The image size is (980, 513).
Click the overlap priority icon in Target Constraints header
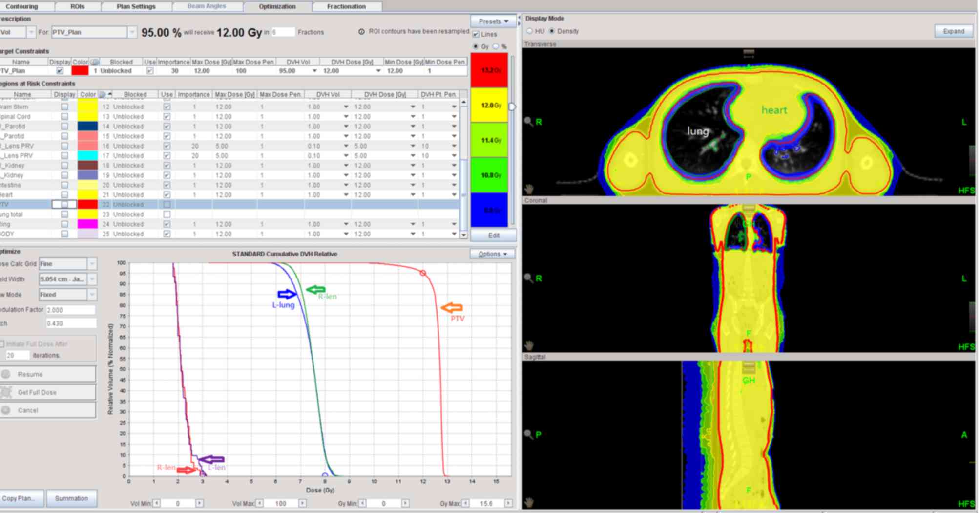click(95, 62)
